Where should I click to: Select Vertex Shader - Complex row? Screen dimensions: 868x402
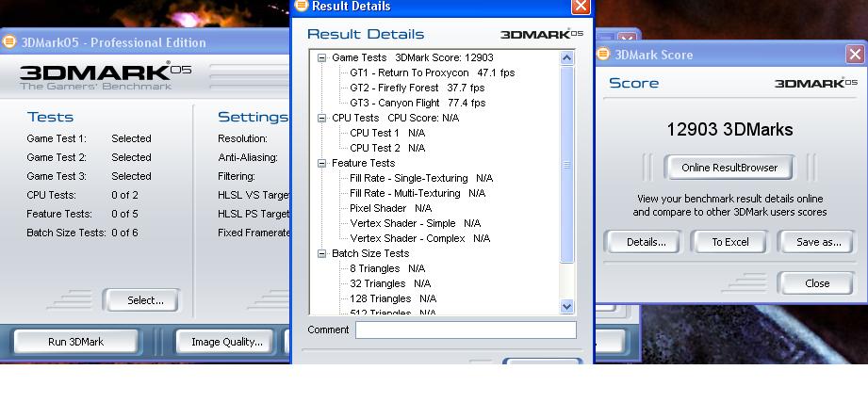point(420,238)
